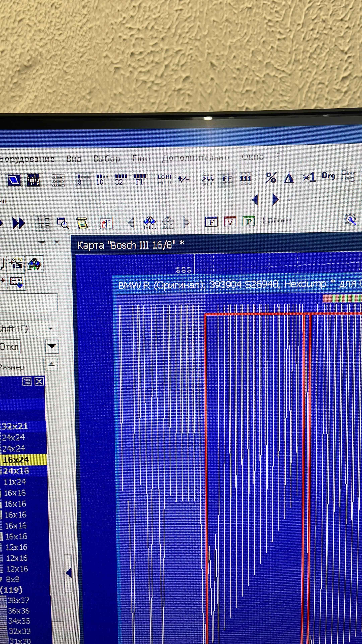Select 32-bit data width icon
The image size is (362, 644).
[x=121, y=179]
